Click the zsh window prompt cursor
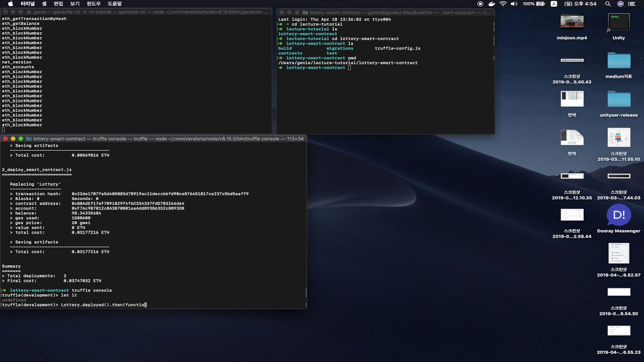 [x=350, y=68]
